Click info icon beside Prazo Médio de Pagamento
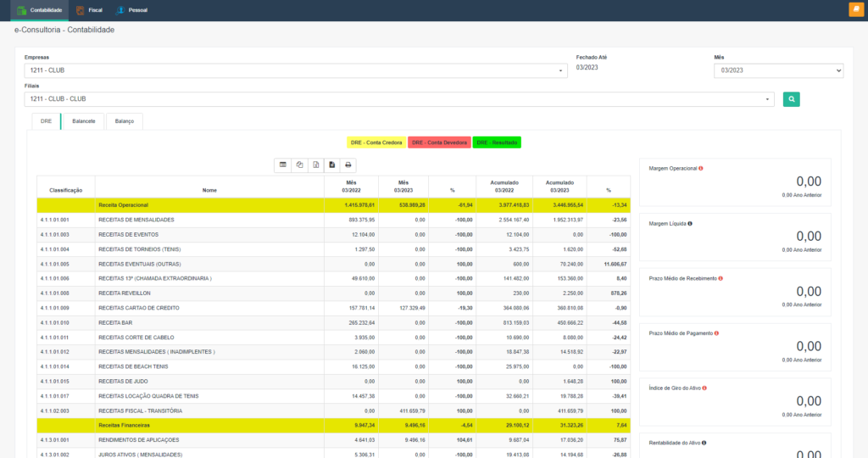Screen dimensions: 868x458 (x=716, y=333)
